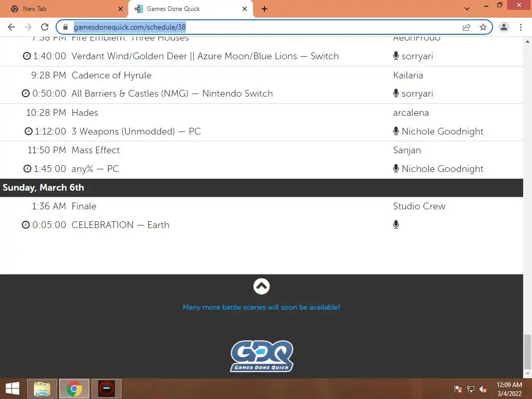Click microphone icon in the All Barriers row

(x=396, y=93)
